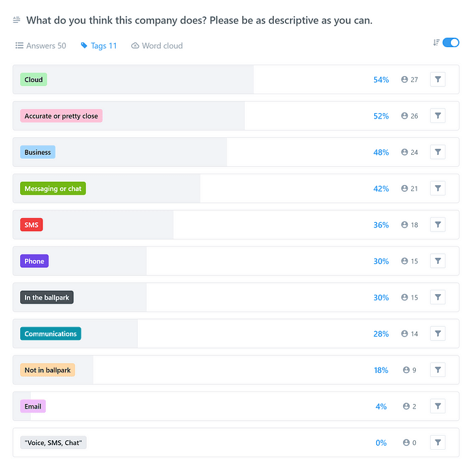Toggle the sort order switch
Viewport: 471px width, 476px height.
pyautogui.click(x=451, y=42)
